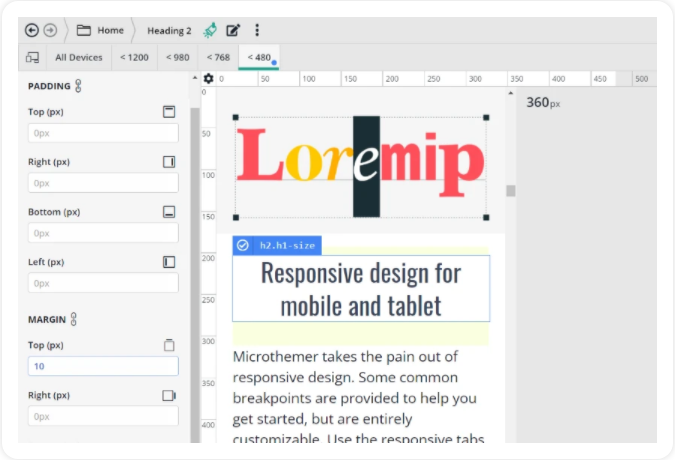Image resolution: width=675 pixels, height=460 pixels.
Task: Click the back navigation arrow icon
Action: pos(32,30)
